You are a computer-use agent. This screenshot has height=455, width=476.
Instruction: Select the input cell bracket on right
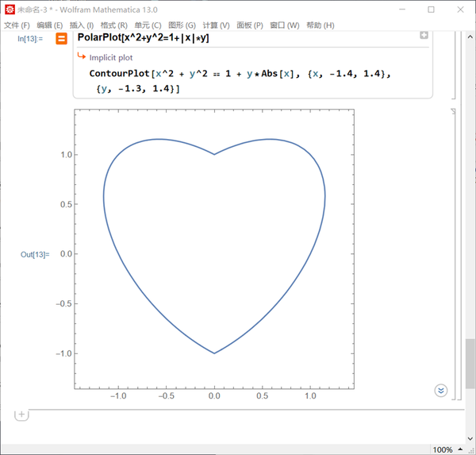click(454, 65)
